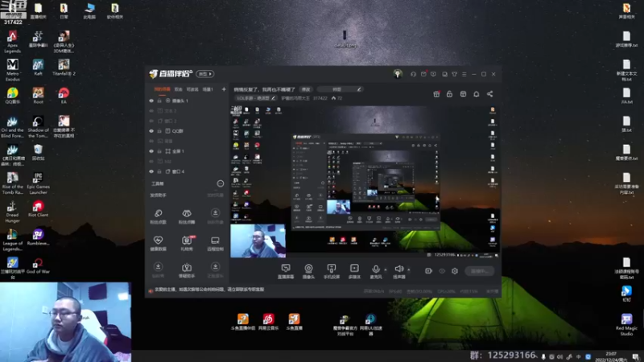Open the gear settings beside the start-live button
The image size is (644, 362).
click(x=455, y=271)
